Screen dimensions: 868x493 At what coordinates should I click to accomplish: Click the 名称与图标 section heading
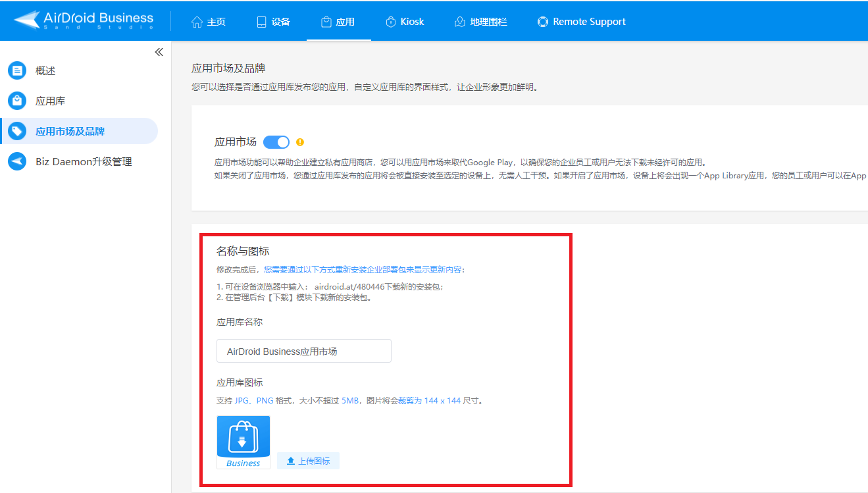[x=243, y=251]
